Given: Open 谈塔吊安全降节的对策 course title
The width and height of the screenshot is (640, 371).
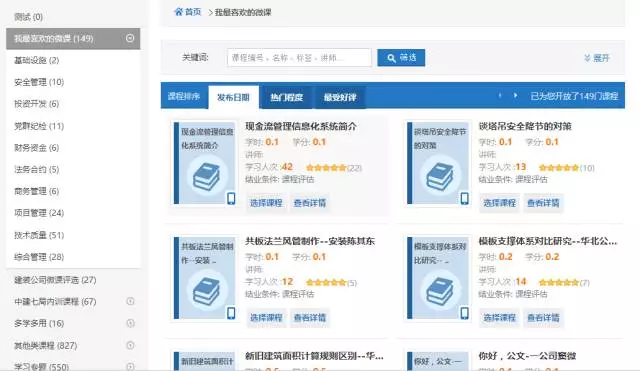Looking at the screenshot, I should (x=525, y=127).
